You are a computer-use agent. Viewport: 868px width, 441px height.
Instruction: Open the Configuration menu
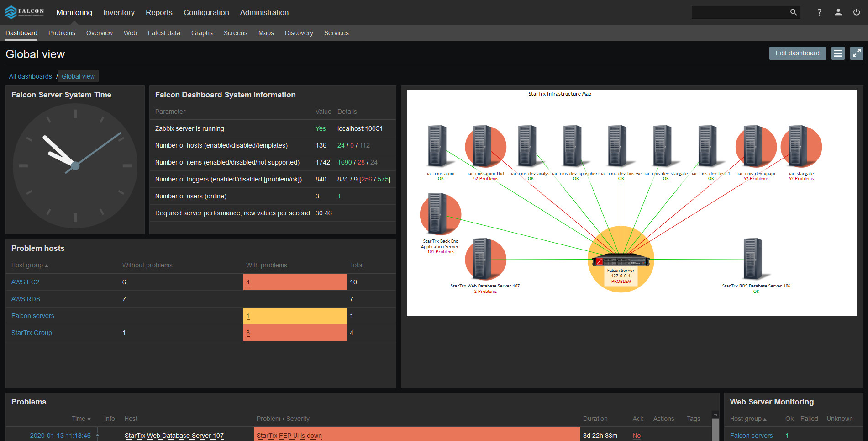(206, 12)
